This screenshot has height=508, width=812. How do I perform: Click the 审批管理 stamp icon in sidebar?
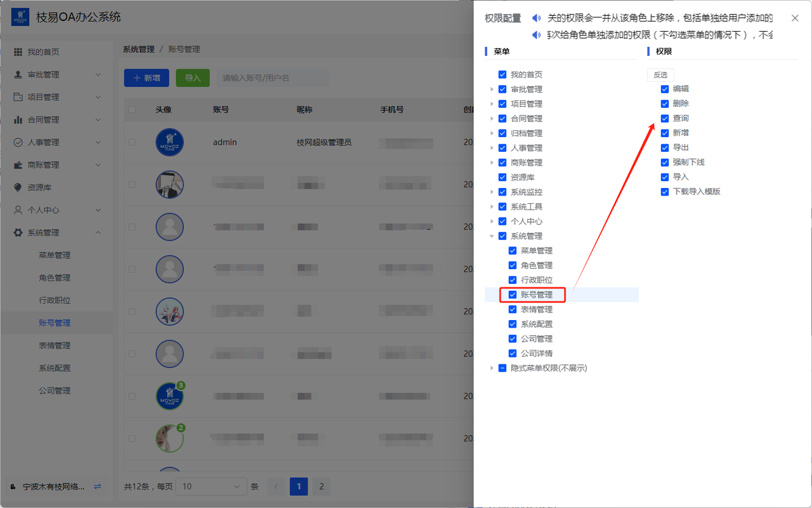click(x=18, y=74)
